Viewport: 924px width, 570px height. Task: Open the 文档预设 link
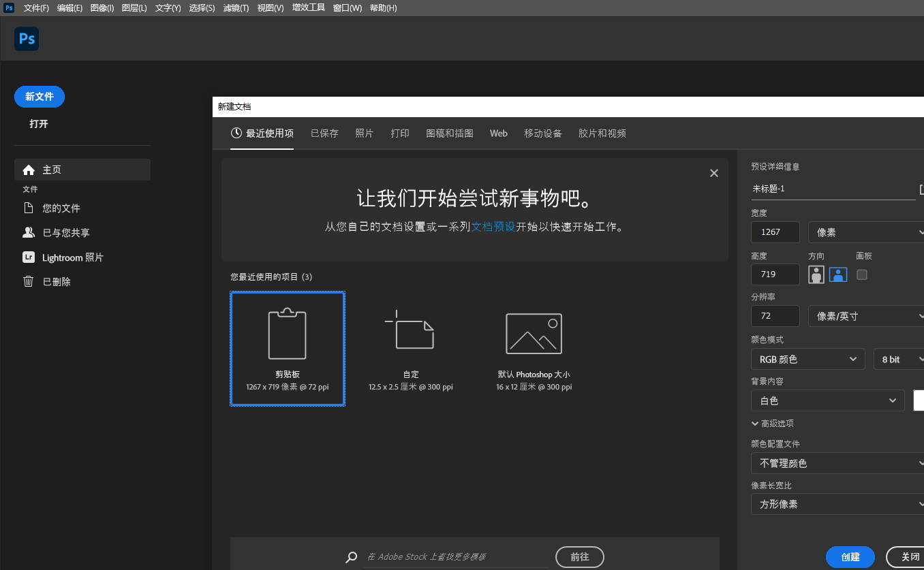493,227
